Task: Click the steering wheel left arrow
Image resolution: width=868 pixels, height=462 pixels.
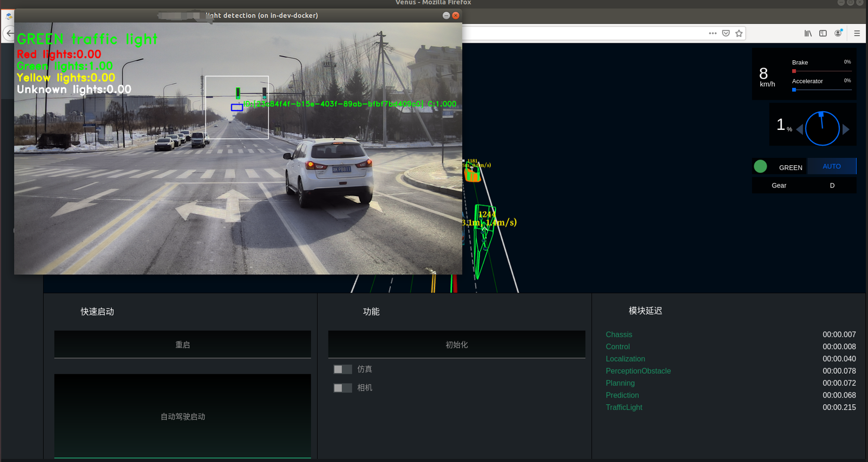Action: tap(799, 129)
